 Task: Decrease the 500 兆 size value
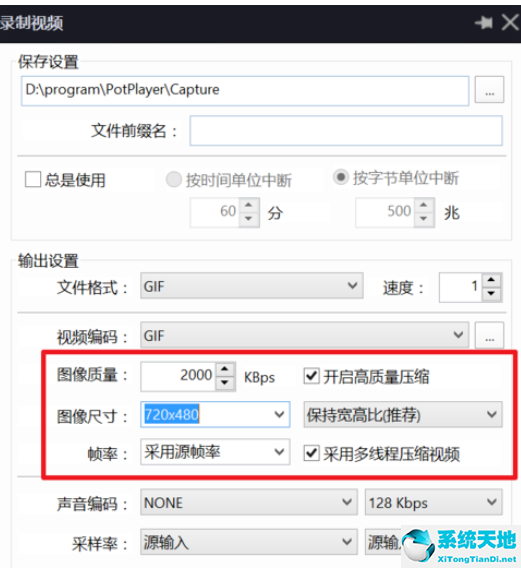(x=424, y=219)
